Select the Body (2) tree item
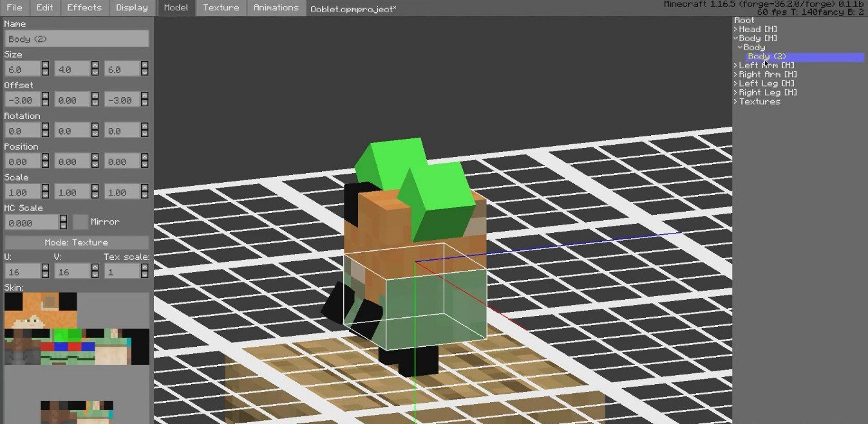This screenshot has height=424, width=868. click(805, 57)
